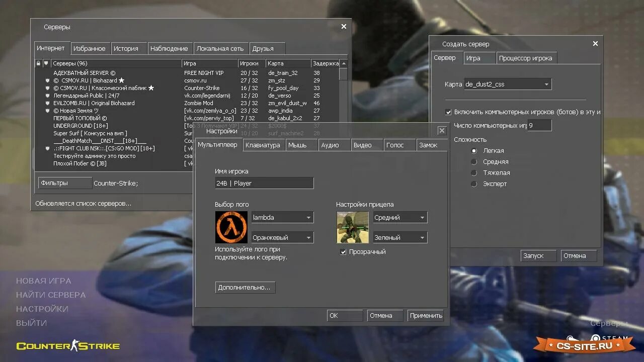Click the bot count field showing 9
644x362 pixels.
click(x=539, y=125)
